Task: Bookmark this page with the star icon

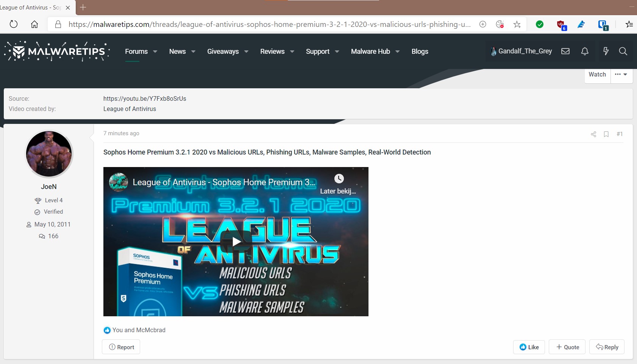Action: click(517, 24)
